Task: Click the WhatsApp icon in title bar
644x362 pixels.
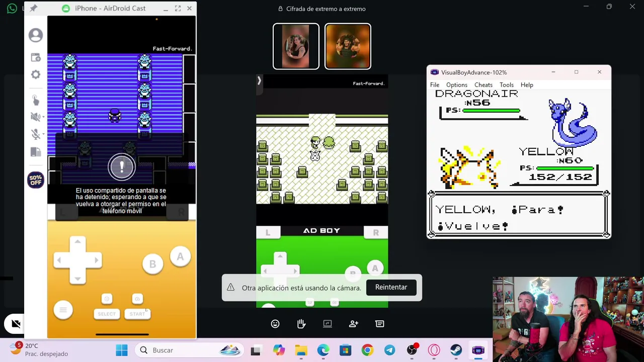Action: coord(12,8)
